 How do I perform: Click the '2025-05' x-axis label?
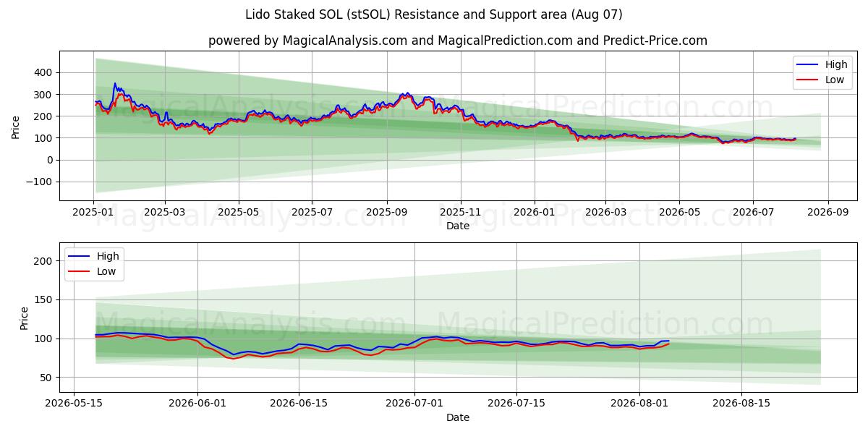(238, 212)
